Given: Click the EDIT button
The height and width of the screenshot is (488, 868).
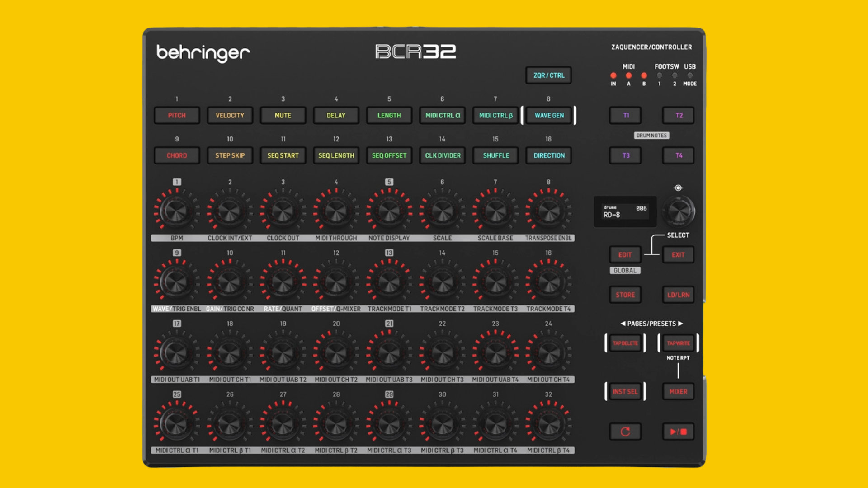Looking at the screenshot, I should coord(625,255).
